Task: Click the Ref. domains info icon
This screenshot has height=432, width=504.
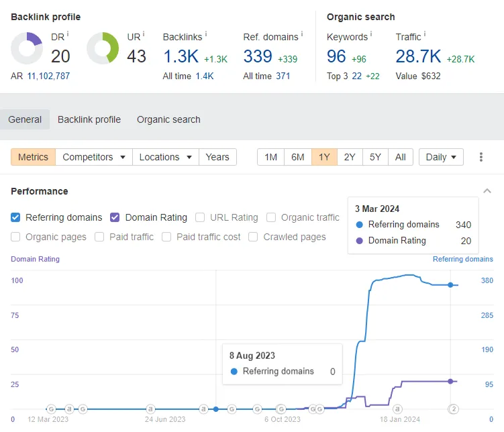Action: (x=302, y=34)
